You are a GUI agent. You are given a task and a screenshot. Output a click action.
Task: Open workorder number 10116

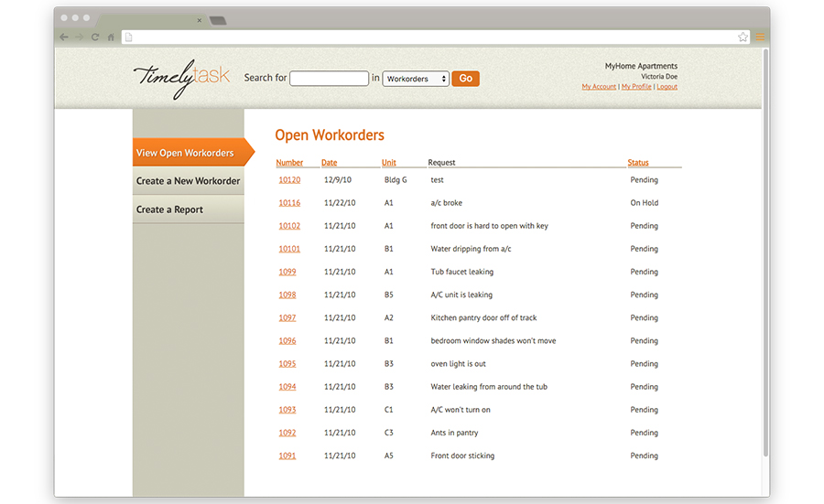(289, 203)
